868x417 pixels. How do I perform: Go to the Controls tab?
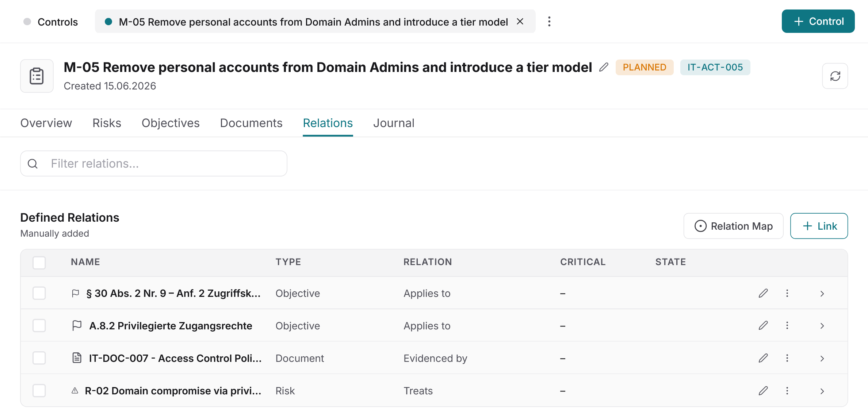tap(50, 22)
